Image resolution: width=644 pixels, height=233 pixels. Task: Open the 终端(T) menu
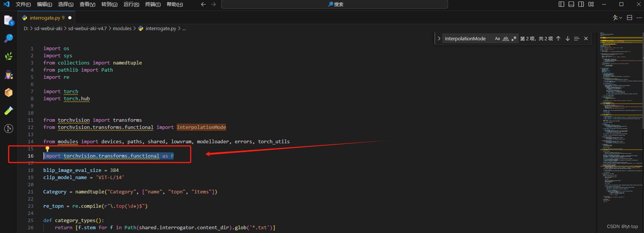pyautogui.click(x=153, y=4)
